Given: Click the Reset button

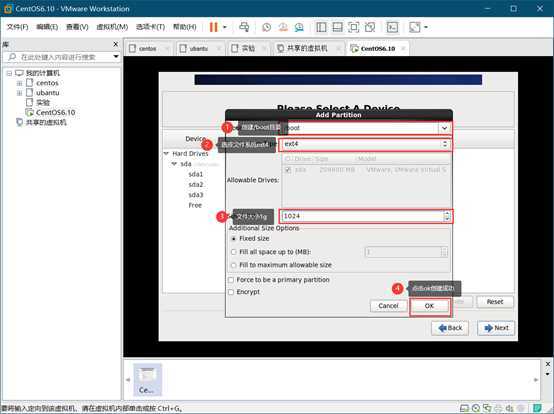Looking at the screenshot, I should click(x=495, y=302).
